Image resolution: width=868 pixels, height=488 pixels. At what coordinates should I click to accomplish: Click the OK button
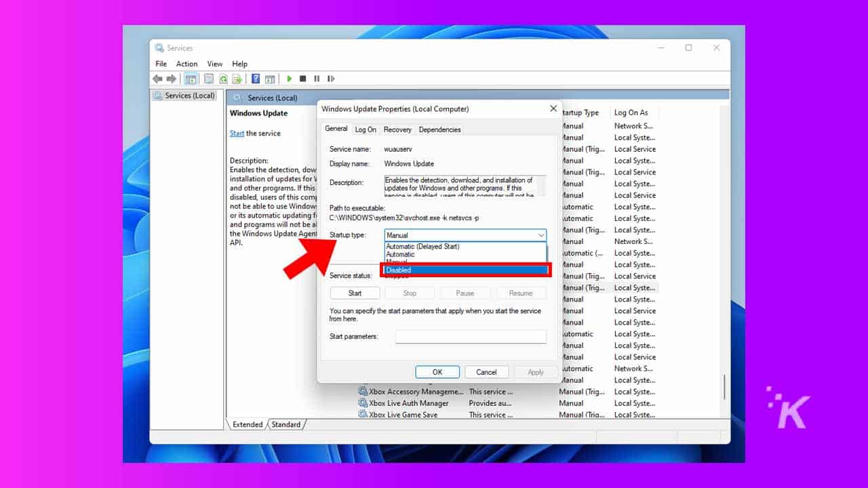pyautogui.click(x=437, y=372)
